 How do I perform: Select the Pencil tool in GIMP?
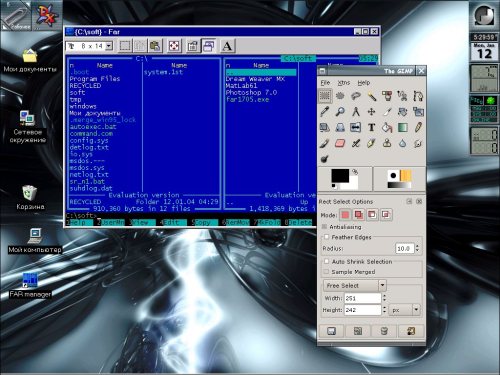(418, 127)
